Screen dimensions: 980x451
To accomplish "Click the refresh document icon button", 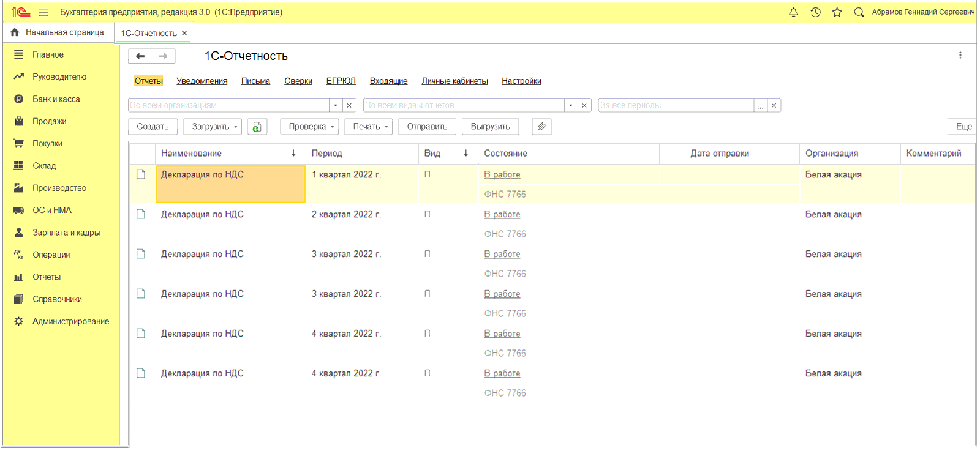I will pyautogui.click(x=257, y=127).
